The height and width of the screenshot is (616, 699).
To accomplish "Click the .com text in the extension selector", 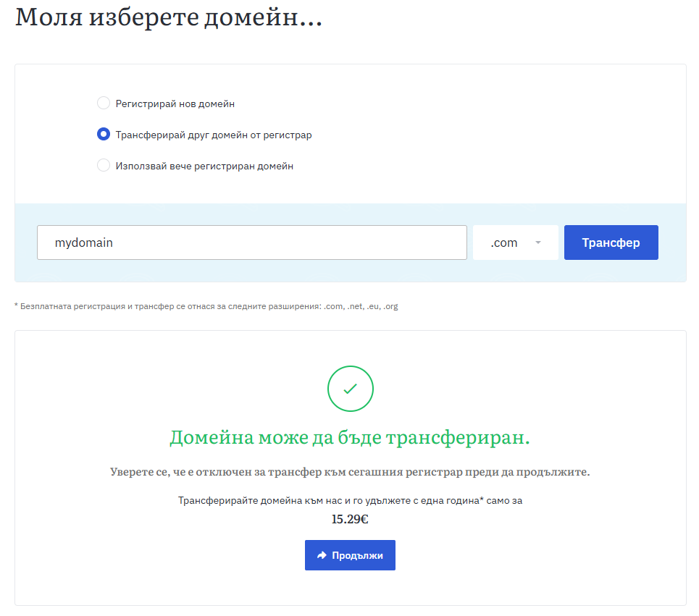I will (504, 242).
